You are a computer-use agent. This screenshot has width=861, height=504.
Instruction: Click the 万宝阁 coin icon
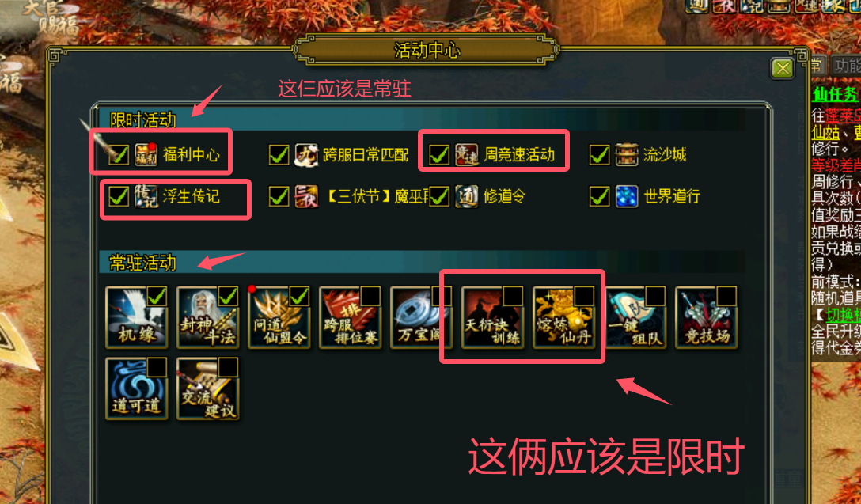tap(421, 317)
